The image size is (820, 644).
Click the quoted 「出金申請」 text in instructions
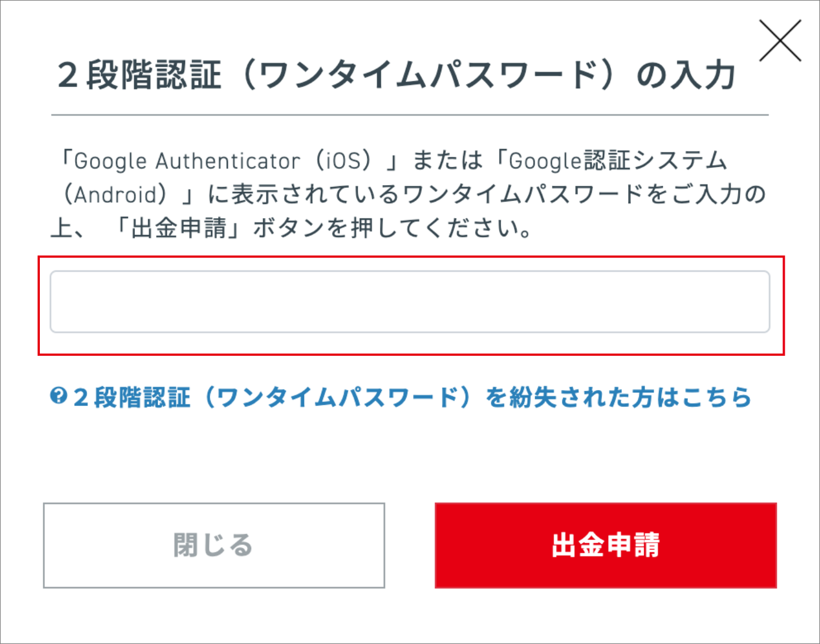(179, 228)
